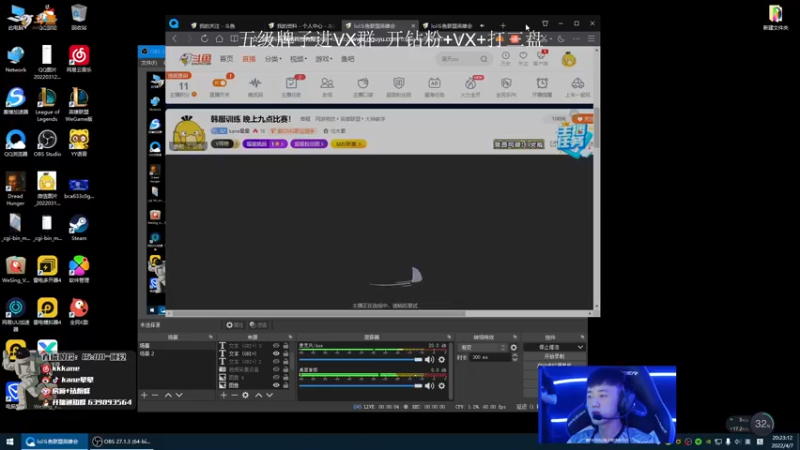Click the 开始录制 button in OBS controls
This screenshot has height=450, width=800.
click(x=554, y=357)
